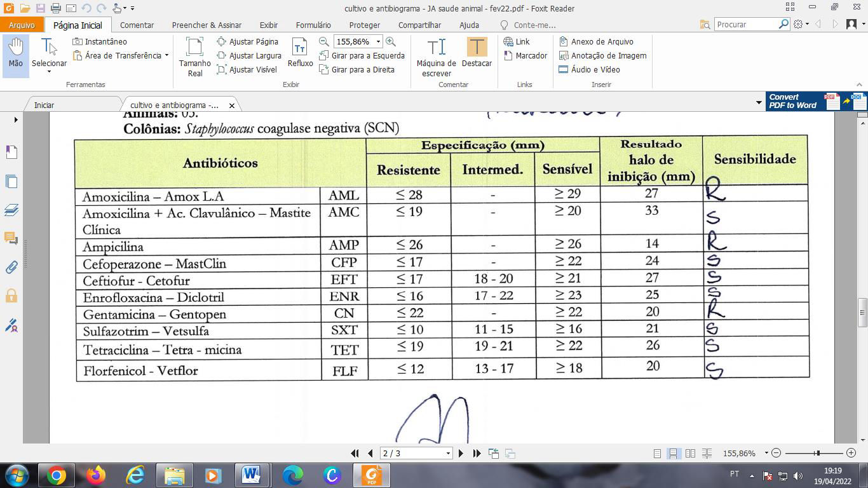Click Convert PDF to Word banner
Viewport: 868px width, 488px height.
pos(816,102)
